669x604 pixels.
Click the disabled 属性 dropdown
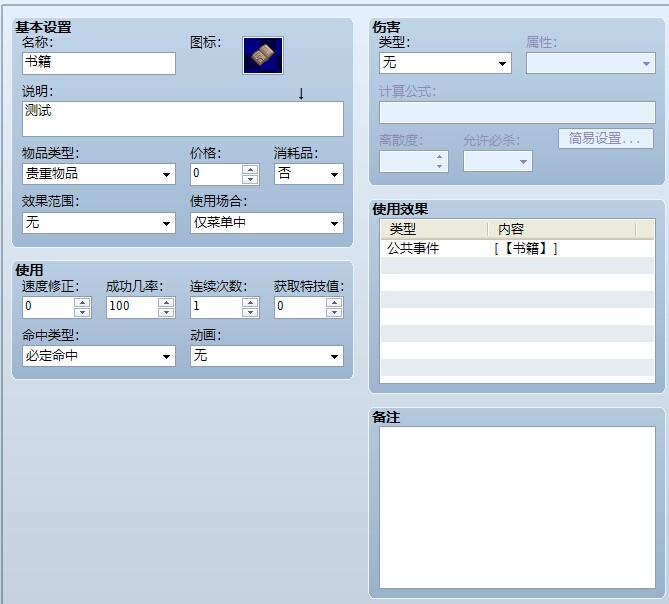(x=590, y=63)
